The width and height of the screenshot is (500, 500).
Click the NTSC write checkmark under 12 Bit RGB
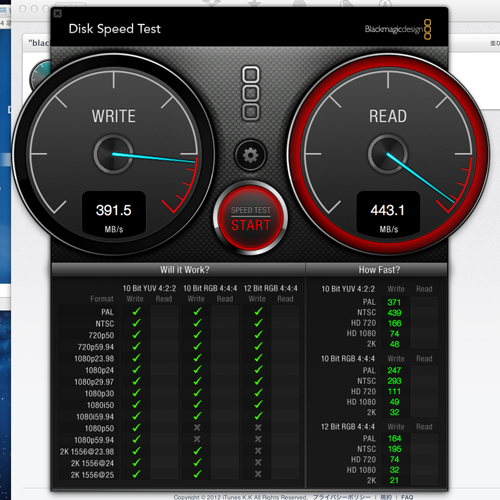pos(258,323)
